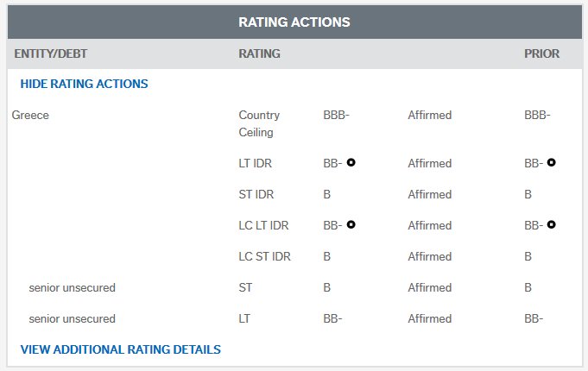Viewport: 588px width, 371px height.
Task: Click the Entity/Debt column header
Action: (x=51, y=53)
